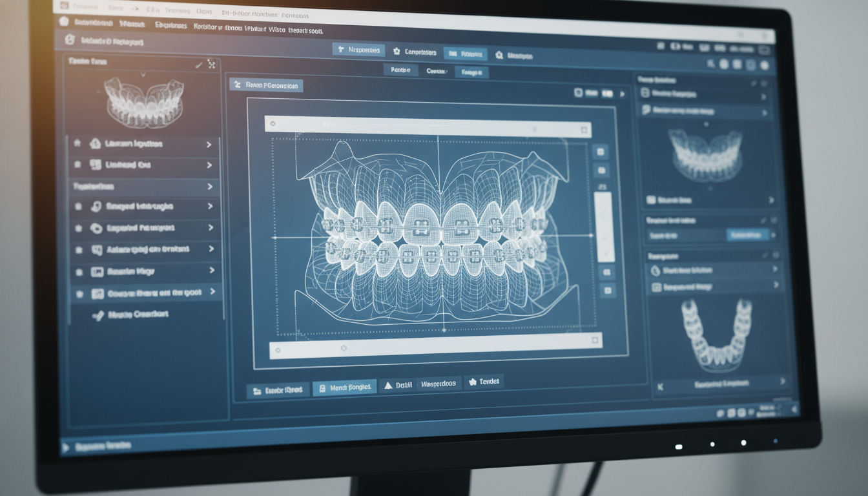
Task: Click the search icon in the top tab row
Action: (x=499, y=56)
